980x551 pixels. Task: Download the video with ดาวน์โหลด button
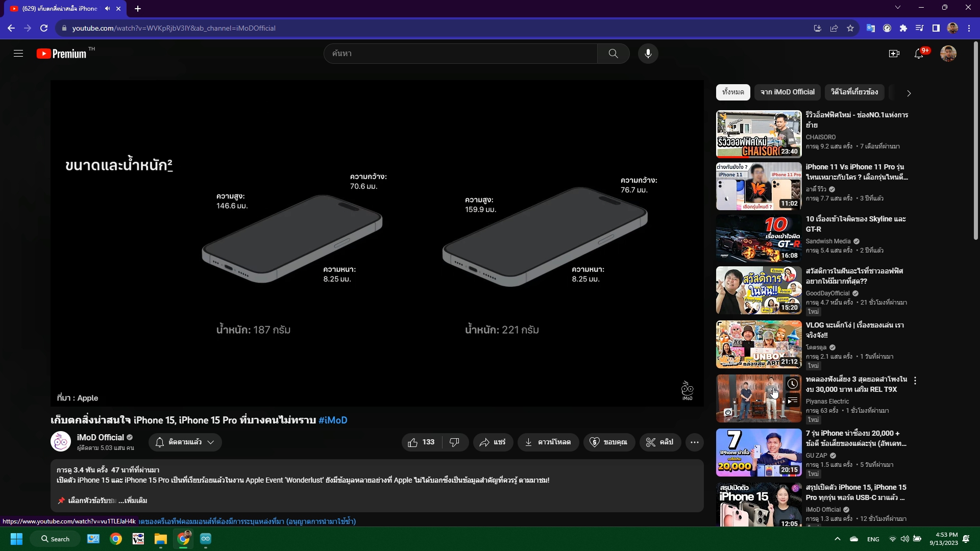click(548, 442)
